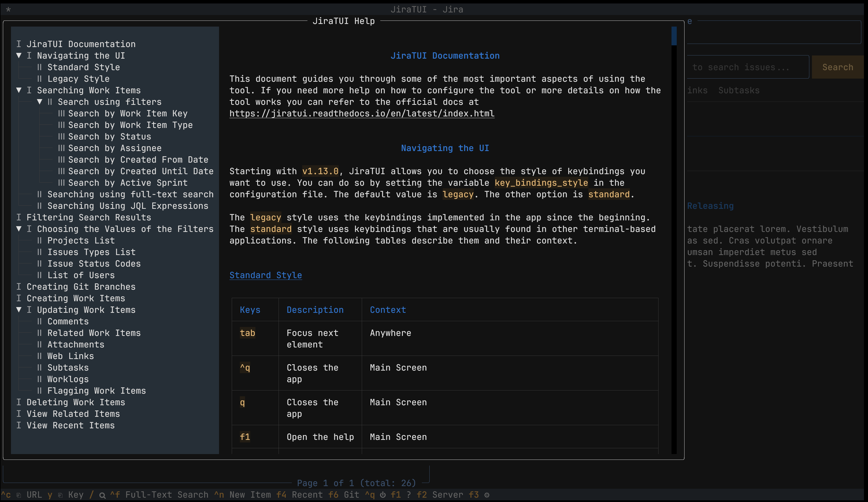This screenshot has height=502, width=868.
Task: Select JiraTUI Documentation in the tree
Action: tap(81, 44)
